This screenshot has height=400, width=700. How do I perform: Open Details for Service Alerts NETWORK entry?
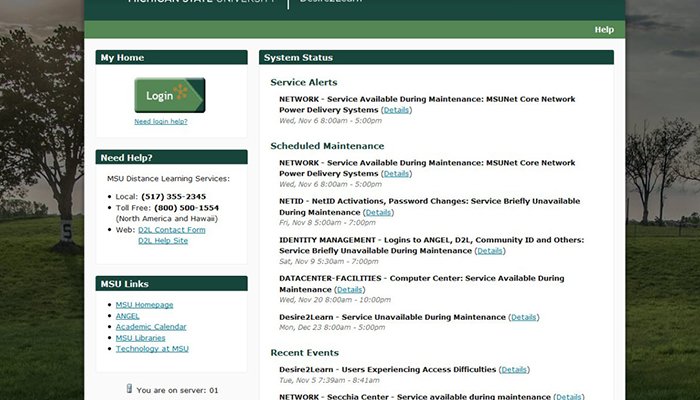tap(396, 110)
